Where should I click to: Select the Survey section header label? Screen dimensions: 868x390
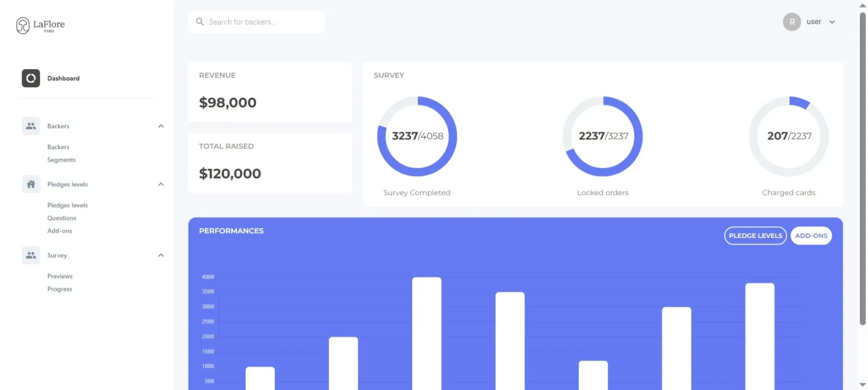pos(57,255)
